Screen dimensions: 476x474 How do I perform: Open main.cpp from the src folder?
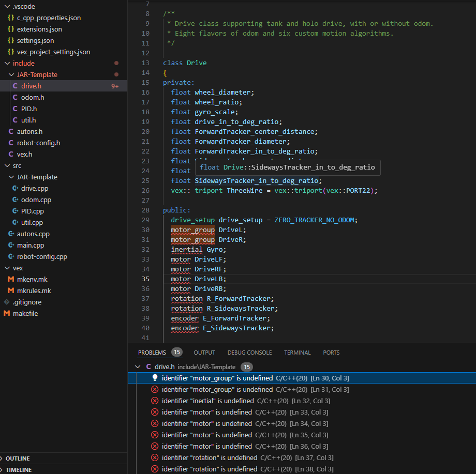(x=32, y=245)
